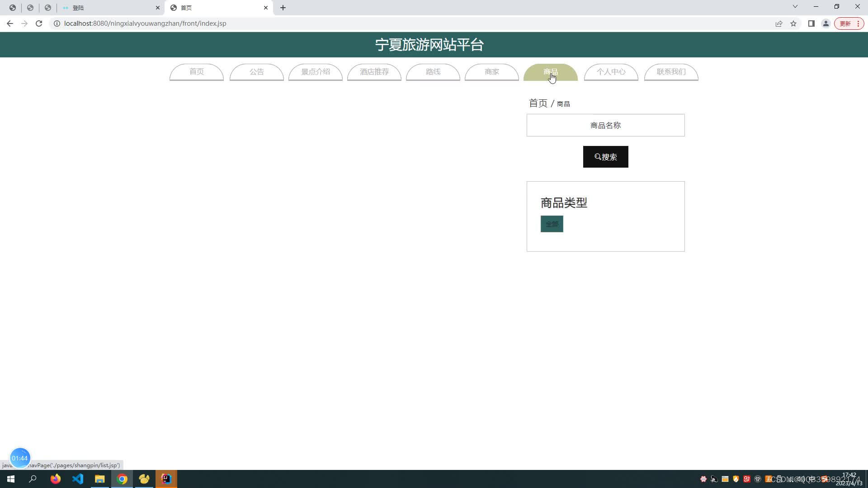
Task: Open the 路线 navigation tab
Action: (433, 72)
